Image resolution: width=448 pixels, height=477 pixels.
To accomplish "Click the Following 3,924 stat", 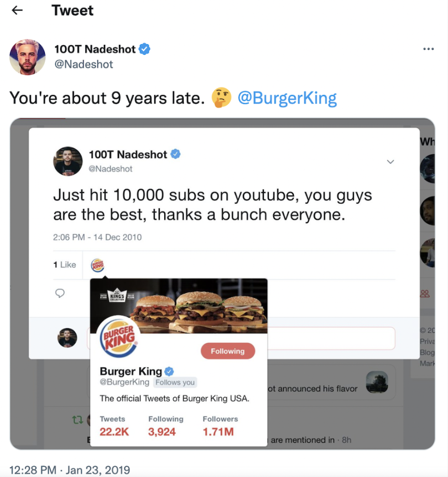I will click(x=166, y=426).
